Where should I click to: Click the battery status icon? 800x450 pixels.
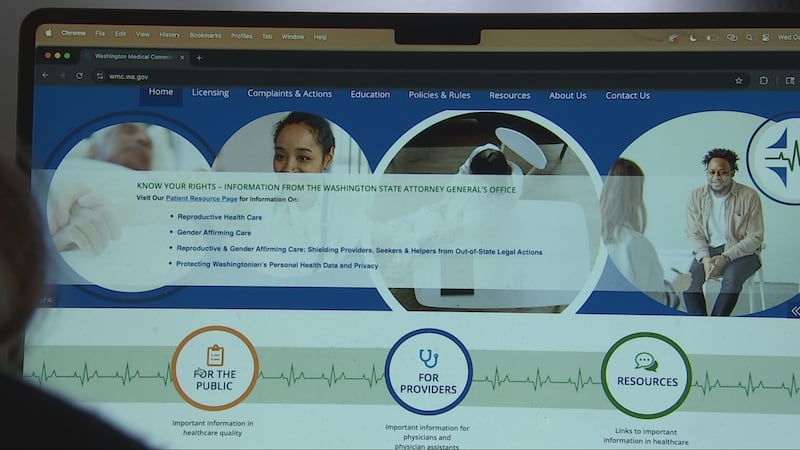click(712, 38)
